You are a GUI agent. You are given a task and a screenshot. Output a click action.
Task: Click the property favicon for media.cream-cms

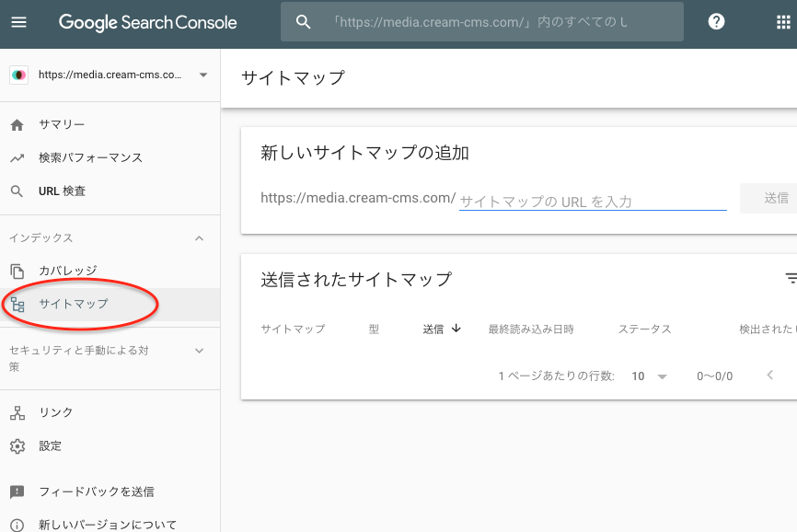click(18, 75)
